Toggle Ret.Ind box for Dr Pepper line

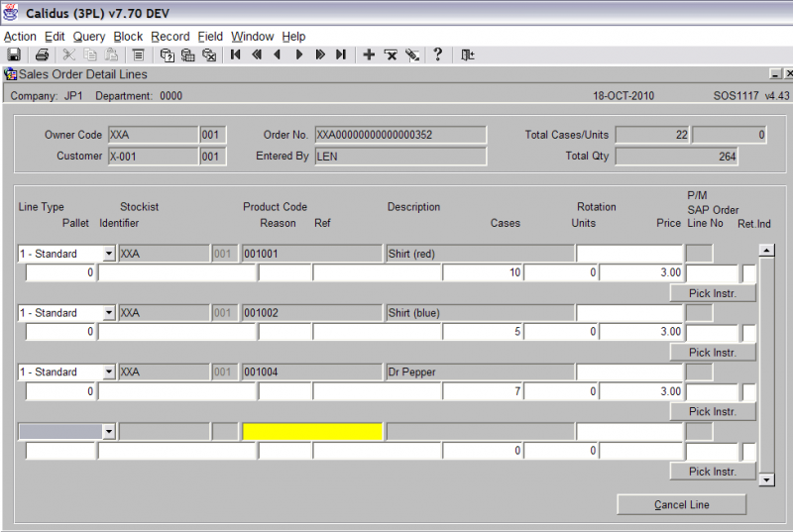tap(749, 392)
